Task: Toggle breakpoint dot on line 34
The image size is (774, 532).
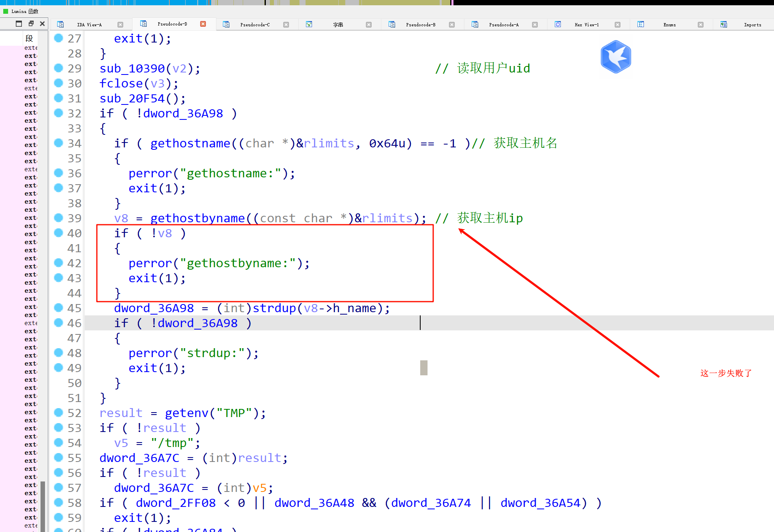Action: point(59,143)
